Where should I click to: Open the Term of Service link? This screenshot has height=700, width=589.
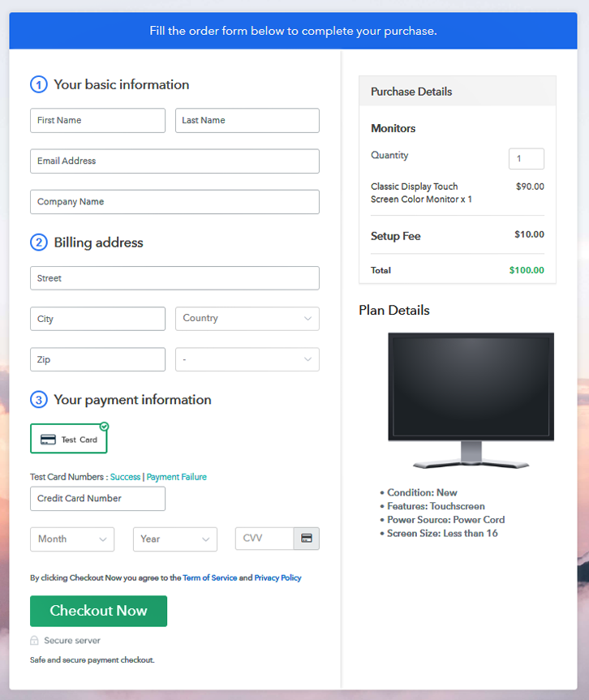[209, 578]
